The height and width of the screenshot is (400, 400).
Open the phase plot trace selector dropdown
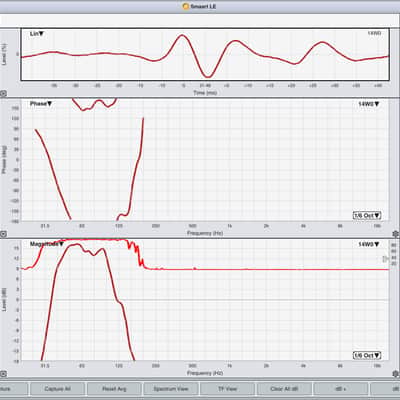[369, 104]
